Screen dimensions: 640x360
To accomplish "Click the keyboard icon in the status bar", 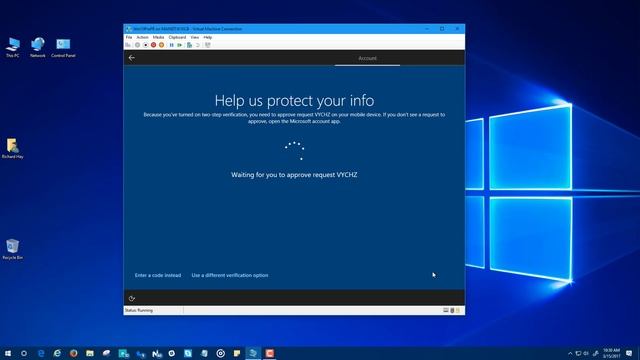I will [x=446, y=310].
